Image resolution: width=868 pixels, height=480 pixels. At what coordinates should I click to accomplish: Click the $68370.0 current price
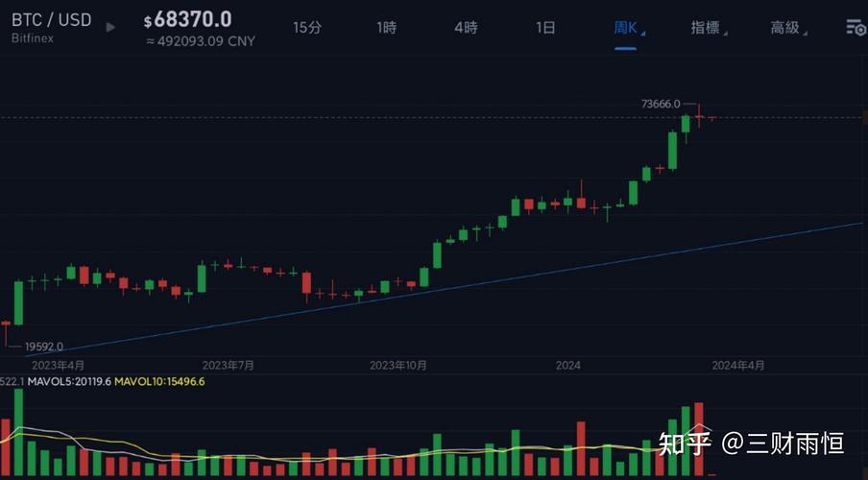(188, 19)
